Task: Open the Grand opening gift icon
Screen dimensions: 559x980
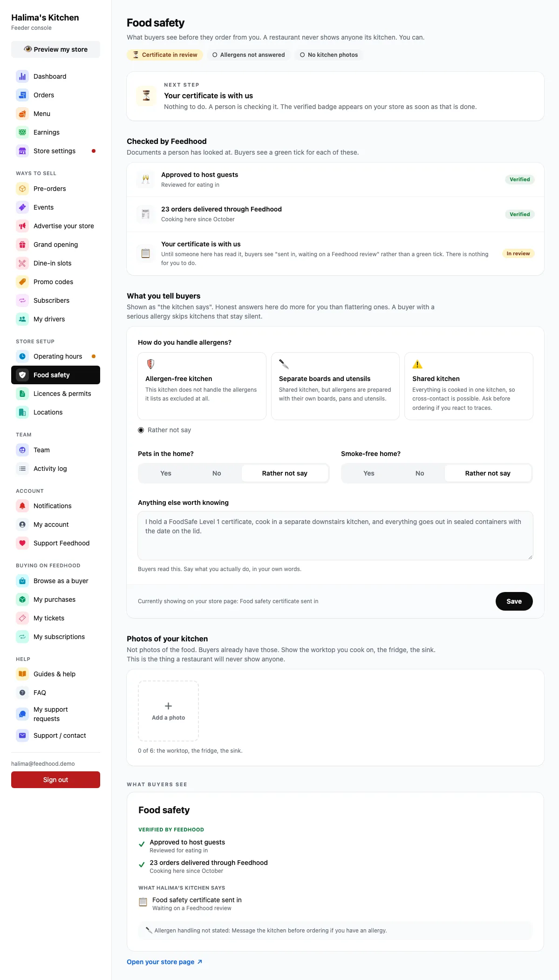Action: (x=22, y=245)
